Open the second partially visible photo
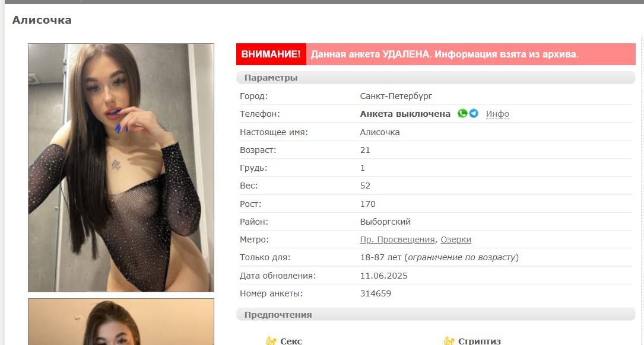 (x=121, y=322)
